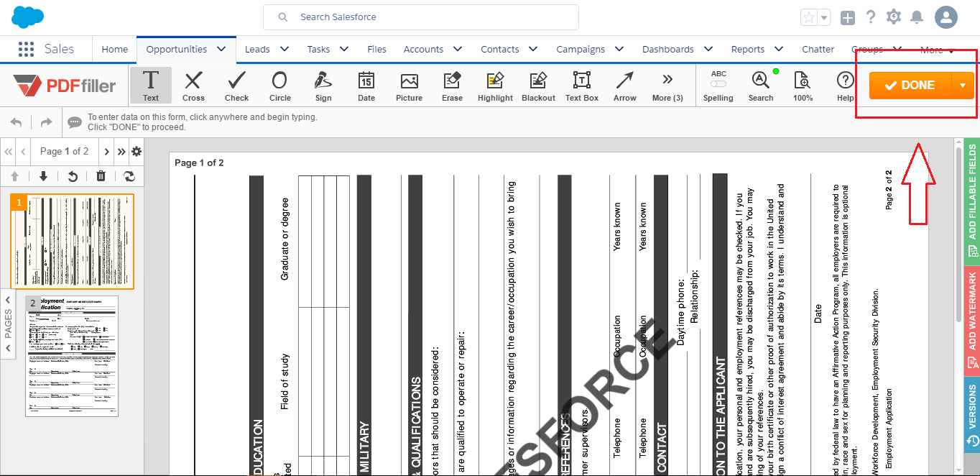Open the Sign tool
The height and width of the screenshot is (476, 980).
[x=323, y=85]
